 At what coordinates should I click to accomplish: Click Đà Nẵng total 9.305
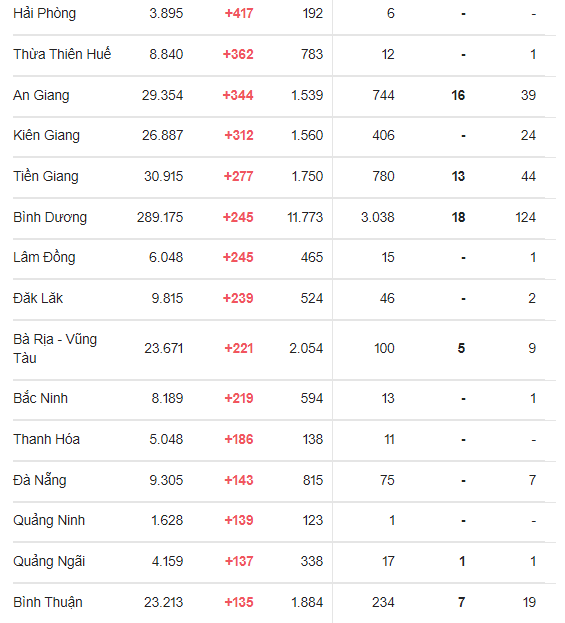point(166,480)
